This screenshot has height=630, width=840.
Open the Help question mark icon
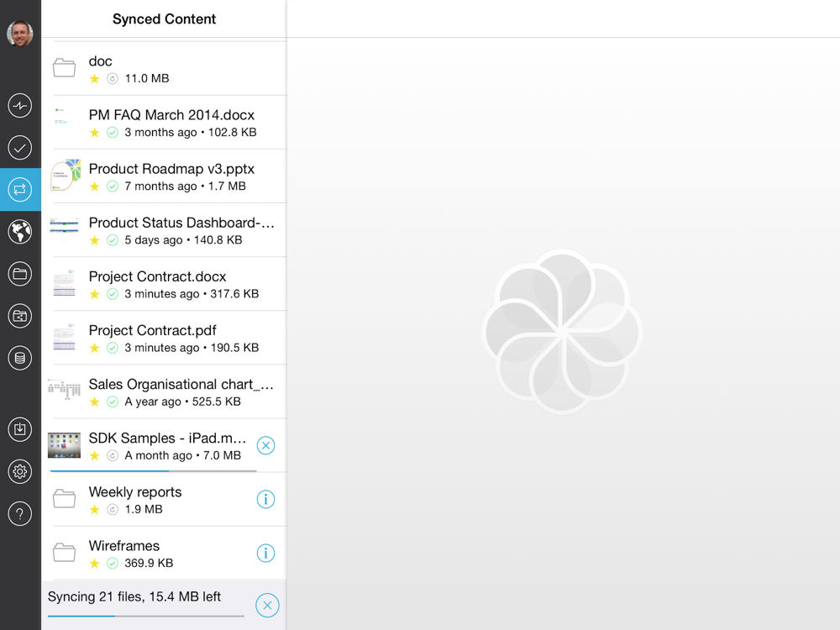click(20, 513)
